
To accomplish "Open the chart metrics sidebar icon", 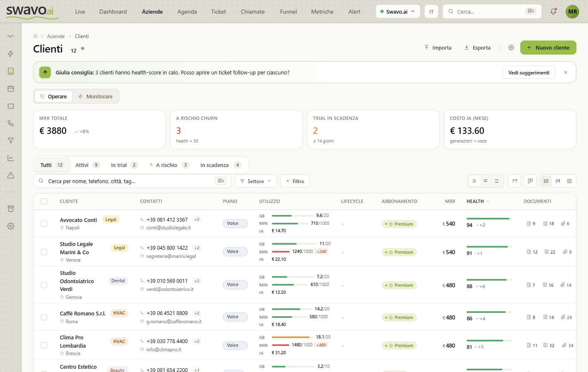I will coord(11,158).
